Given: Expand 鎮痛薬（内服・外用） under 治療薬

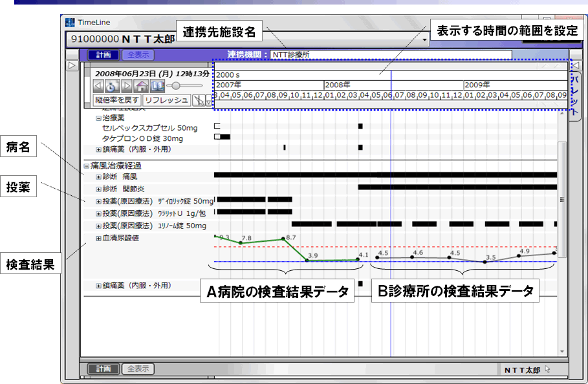Looking at the screenshot, I should click(x=98, y=149).
